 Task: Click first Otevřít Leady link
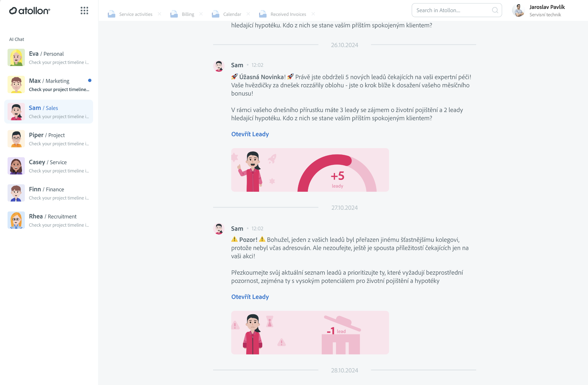click(250, 134)
